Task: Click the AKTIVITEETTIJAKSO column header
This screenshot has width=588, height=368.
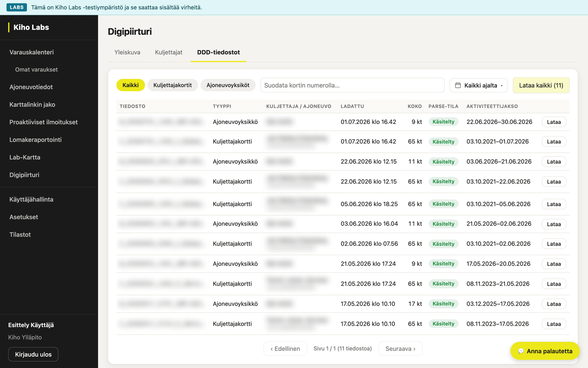Action: pyautogui.click(x=492, y=106)
